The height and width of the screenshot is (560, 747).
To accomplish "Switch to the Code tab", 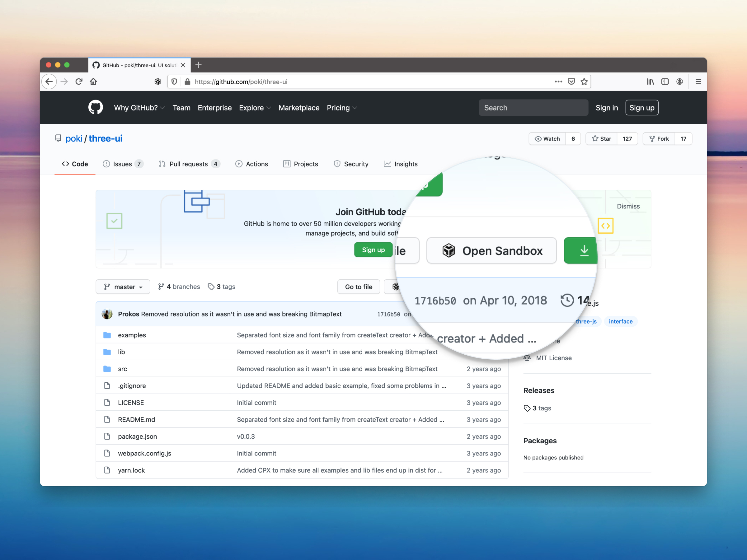I will (75, 164).
